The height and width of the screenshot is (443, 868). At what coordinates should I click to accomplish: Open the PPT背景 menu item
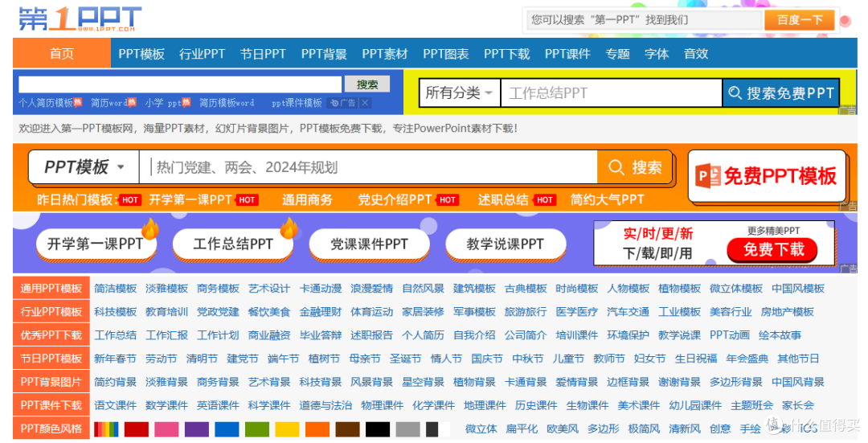point(324,54)
